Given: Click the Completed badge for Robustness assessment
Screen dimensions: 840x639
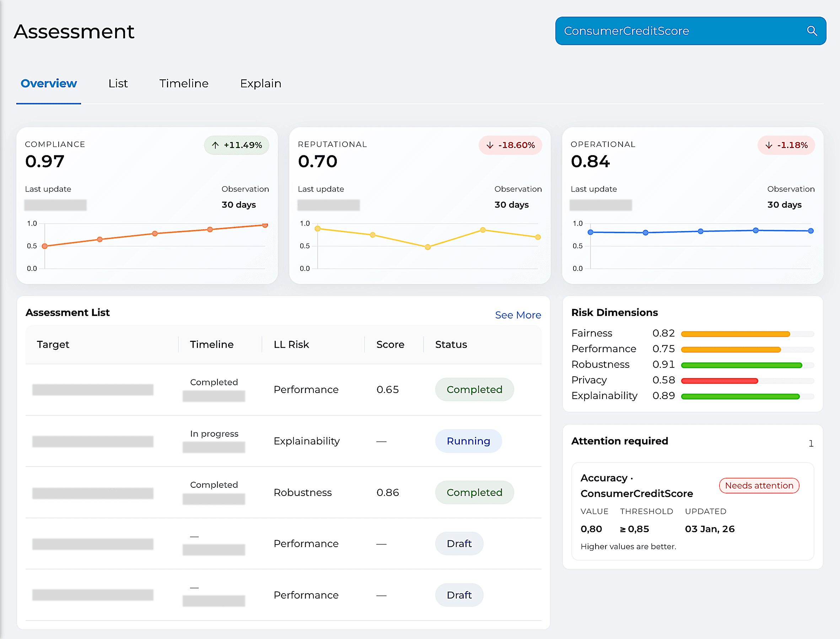Looking at the screenshot, I should coord(474,492).
